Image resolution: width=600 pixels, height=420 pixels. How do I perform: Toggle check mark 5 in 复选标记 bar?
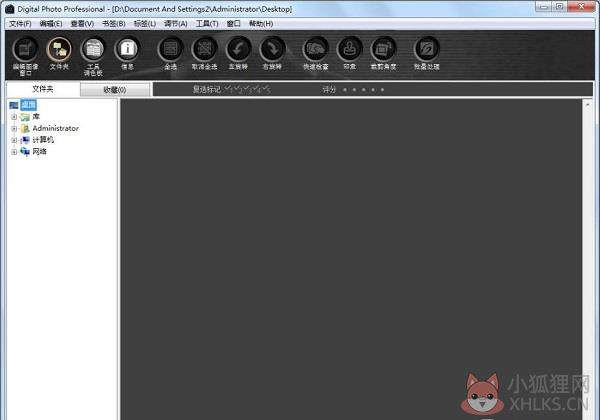point(266,89)
